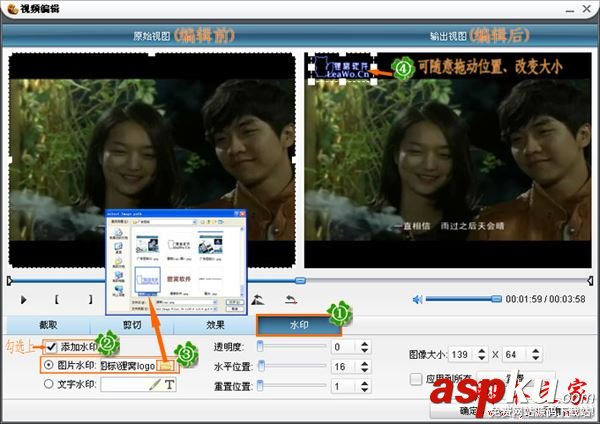Image resolution: width=600 pixels, height=424 pixels.
Task: Mute audio with the speaker icon
Action: (x=417, y=299)
